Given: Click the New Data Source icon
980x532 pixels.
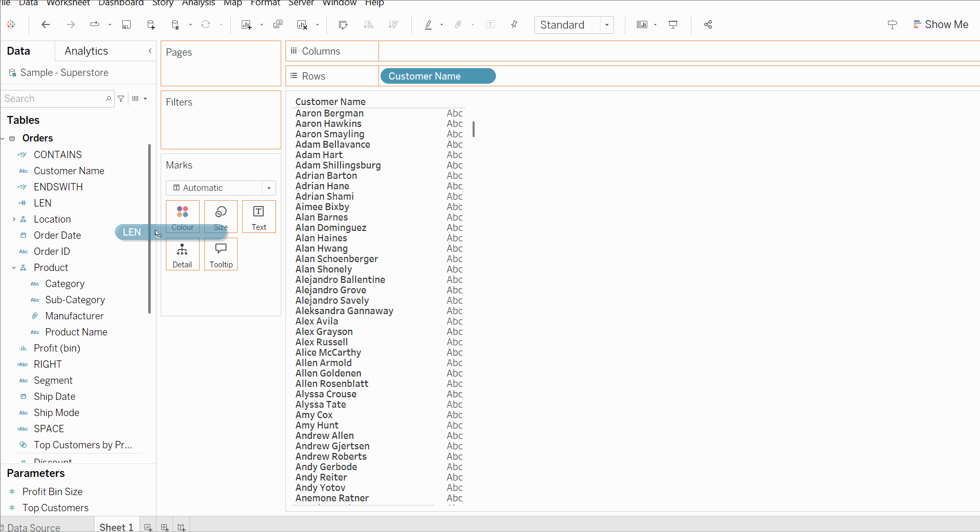Looking at the screenshot, I should tap(151, 24).
